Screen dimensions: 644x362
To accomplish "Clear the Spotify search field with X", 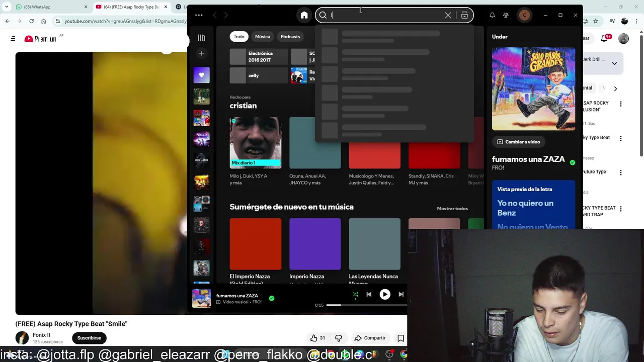I will 448,15.
